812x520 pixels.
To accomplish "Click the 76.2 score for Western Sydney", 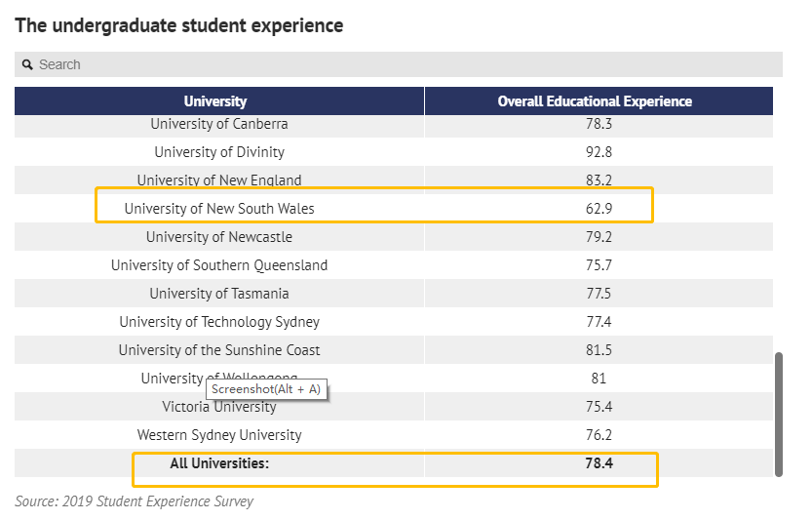I will pos(599,435).
